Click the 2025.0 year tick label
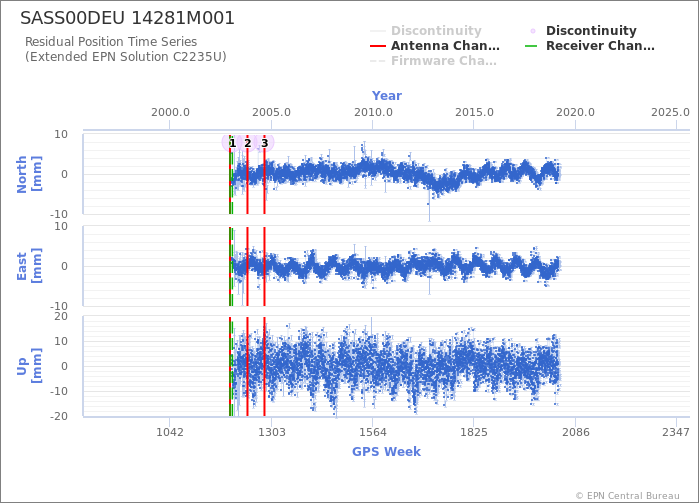Screen dimensions: 700x504 [x=671, y=112]
